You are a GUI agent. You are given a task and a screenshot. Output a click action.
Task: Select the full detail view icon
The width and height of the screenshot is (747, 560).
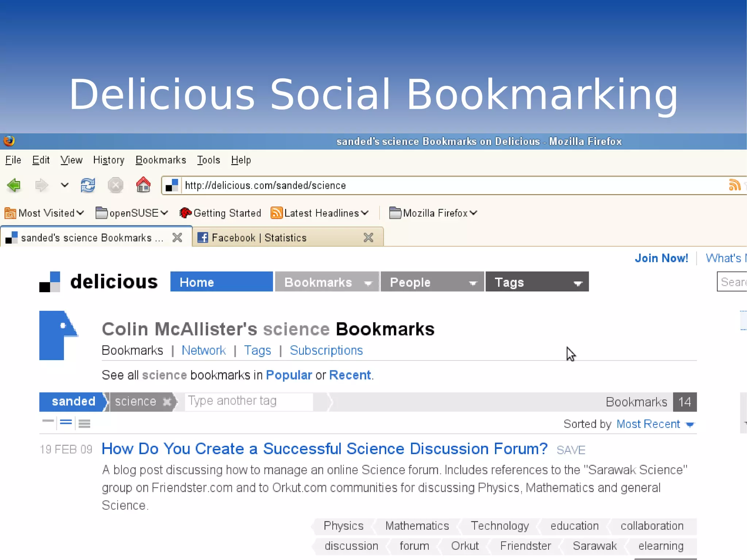pyautogui.click(x=84, y=423)
